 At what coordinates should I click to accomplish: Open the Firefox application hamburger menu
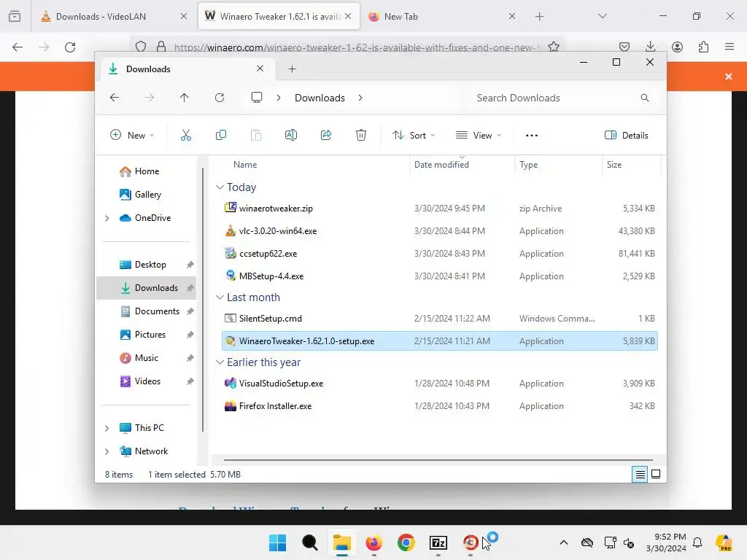(x=729, y=47)
